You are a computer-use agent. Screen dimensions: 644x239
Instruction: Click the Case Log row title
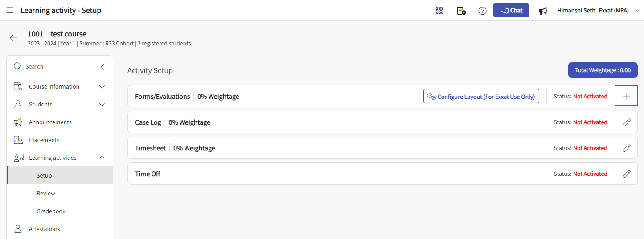pyautogui.click(x=148, y=122)
